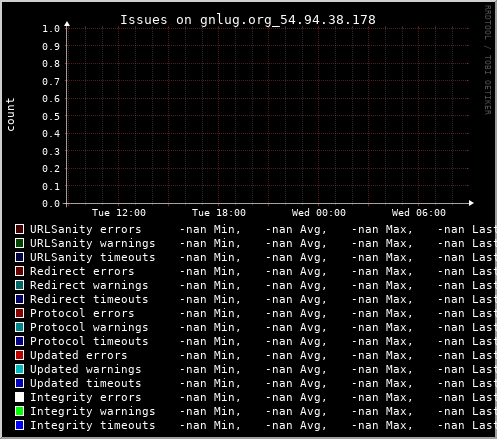This screenshot has height=439, width=497.
Task: Click the URLSanity warnings green swatch
Action: tap(20, 243)
